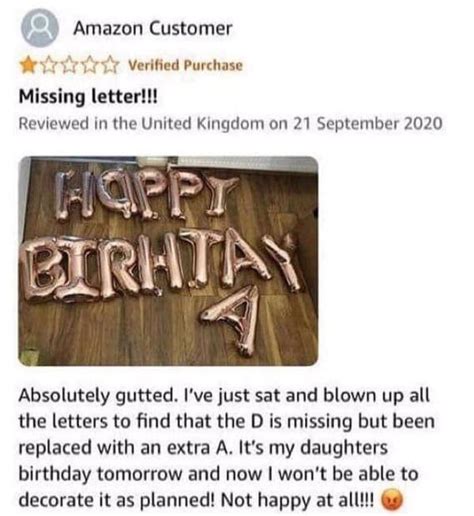The height and width of the screenshot is (516, 474).
Task: Click the angry face emoji
Action: pos(392,500)
